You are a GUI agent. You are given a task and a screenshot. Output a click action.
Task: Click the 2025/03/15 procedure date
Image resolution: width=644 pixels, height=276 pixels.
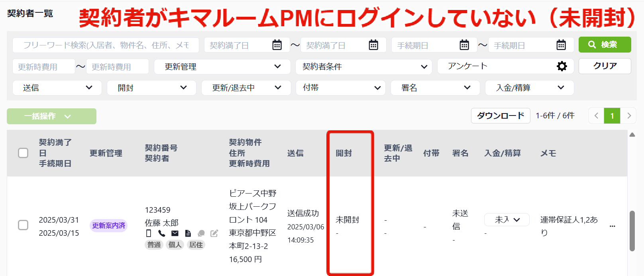(59, 233)
